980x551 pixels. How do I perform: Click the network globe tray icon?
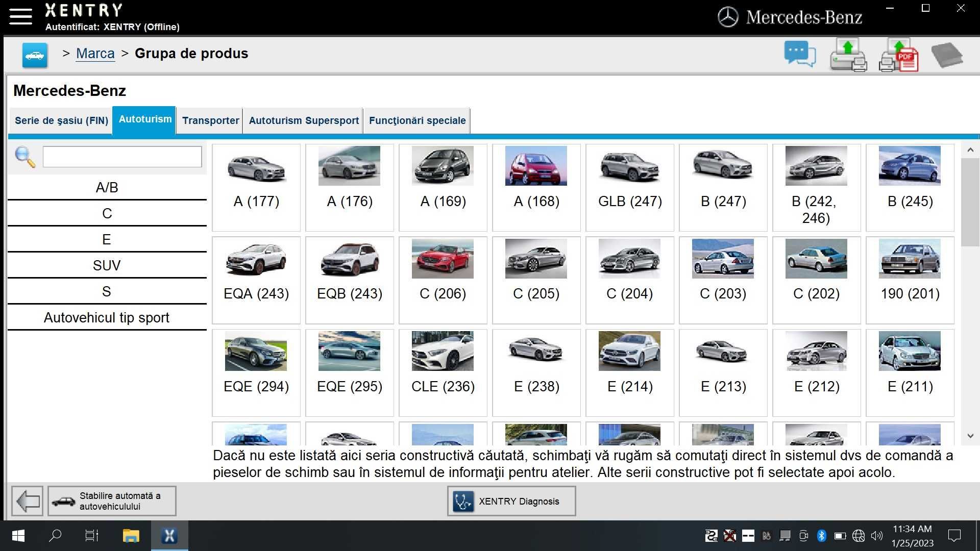[x=859, y=536]
